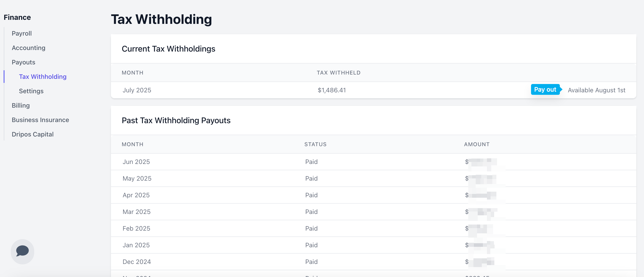644x277 pixels.
Task: Open the Dripos Capital page
Action: tap(33, 134)
